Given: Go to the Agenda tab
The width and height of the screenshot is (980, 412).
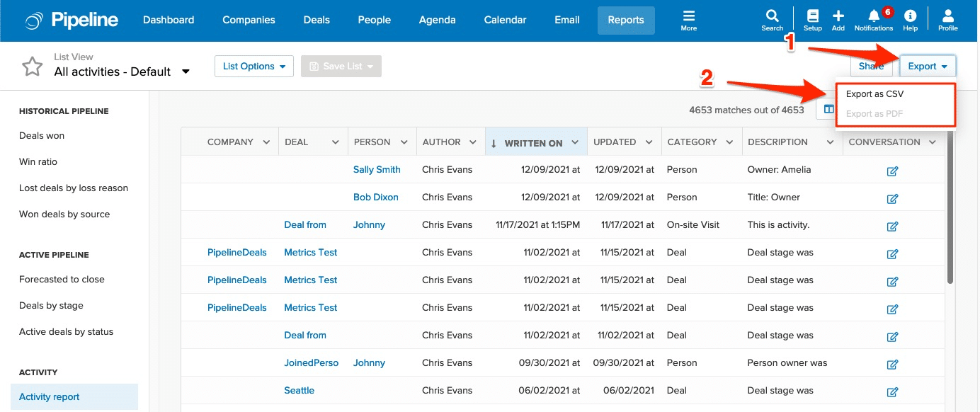Looking at the screenshot, I should tap(437, 21).
